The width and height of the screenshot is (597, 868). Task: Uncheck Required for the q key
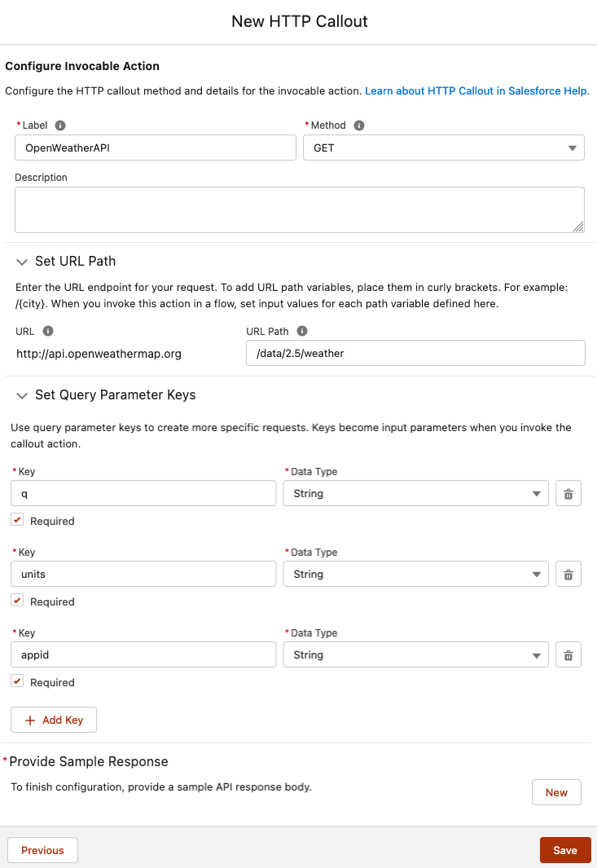(x=18, y=520)
